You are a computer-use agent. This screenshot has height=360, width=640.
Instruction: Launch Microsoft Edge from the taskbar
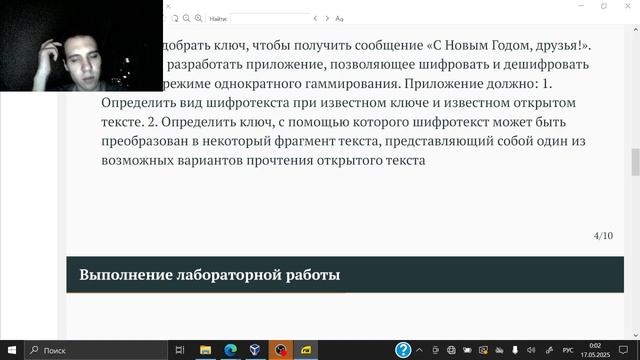[231, 350]
